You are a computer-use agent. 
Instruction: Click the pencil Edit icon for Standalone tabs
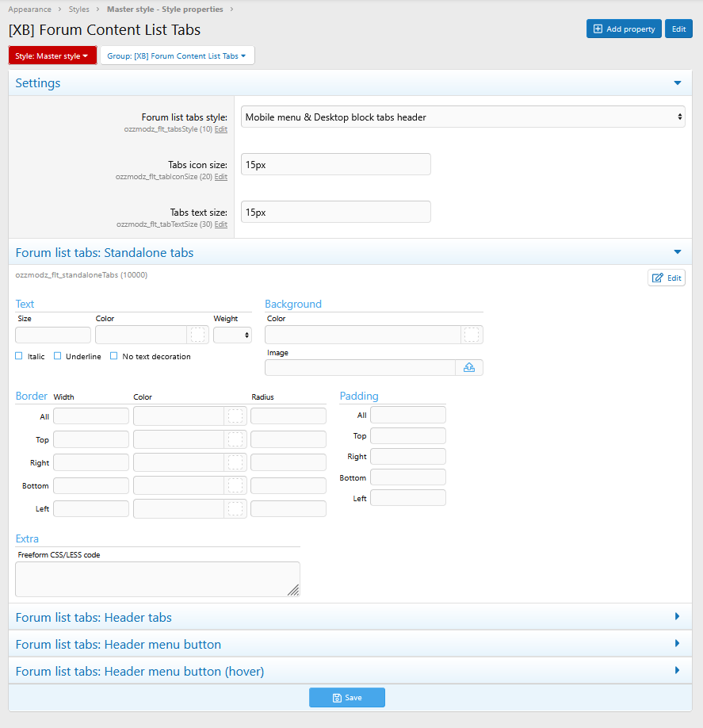[x=657, y=278]
